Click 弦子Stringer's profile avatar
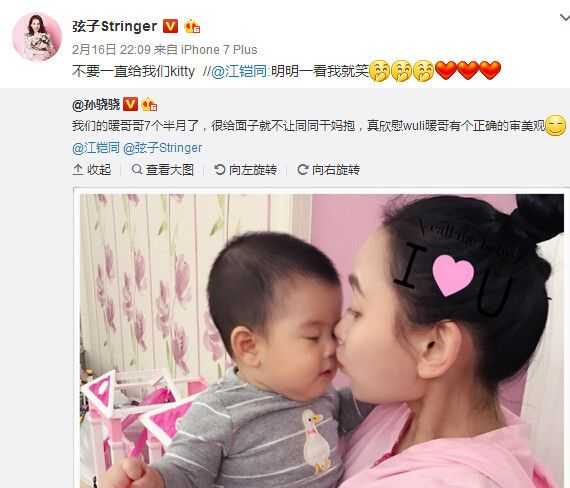Viewport: 570px width, 488px height. (37, 36)
